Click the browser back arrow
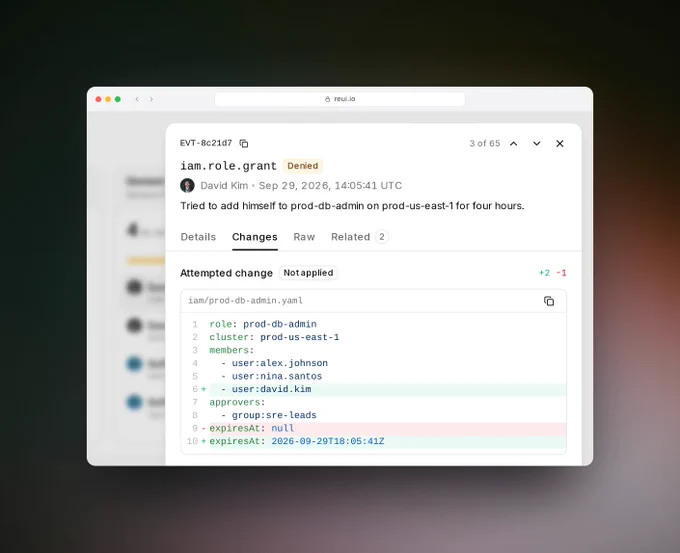The image size is (680, 553). click(137, 99)
